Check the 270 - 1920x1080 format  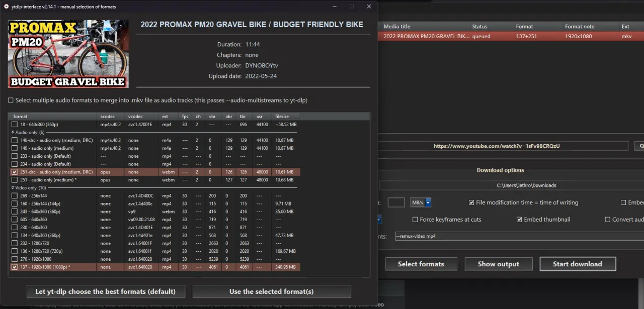coord(15,259)
